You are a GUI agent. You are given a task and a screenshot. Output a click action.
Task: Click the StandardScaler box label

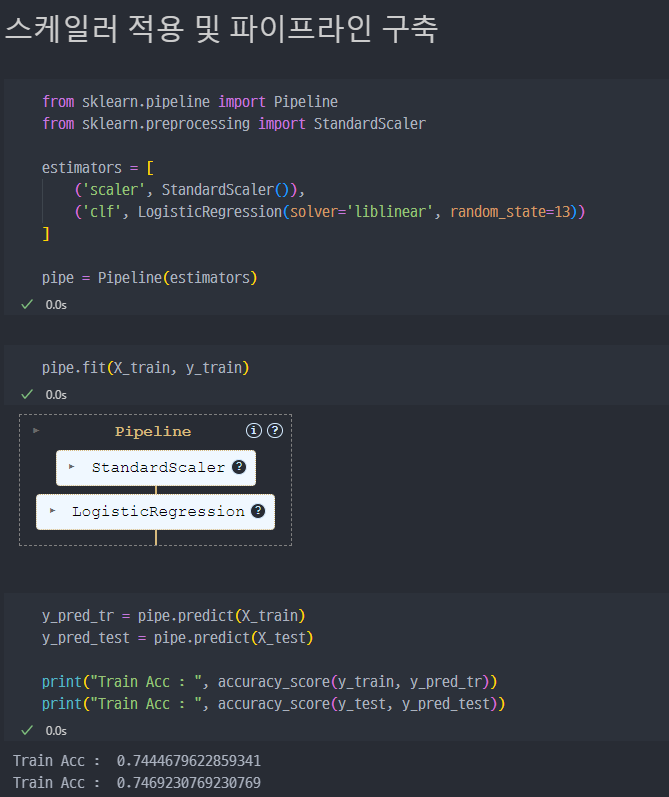point(158,468)
